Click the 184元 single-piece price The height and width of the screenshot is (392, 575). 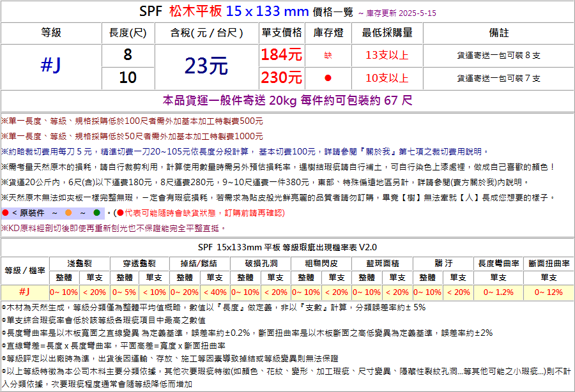[x=281, y=56]
